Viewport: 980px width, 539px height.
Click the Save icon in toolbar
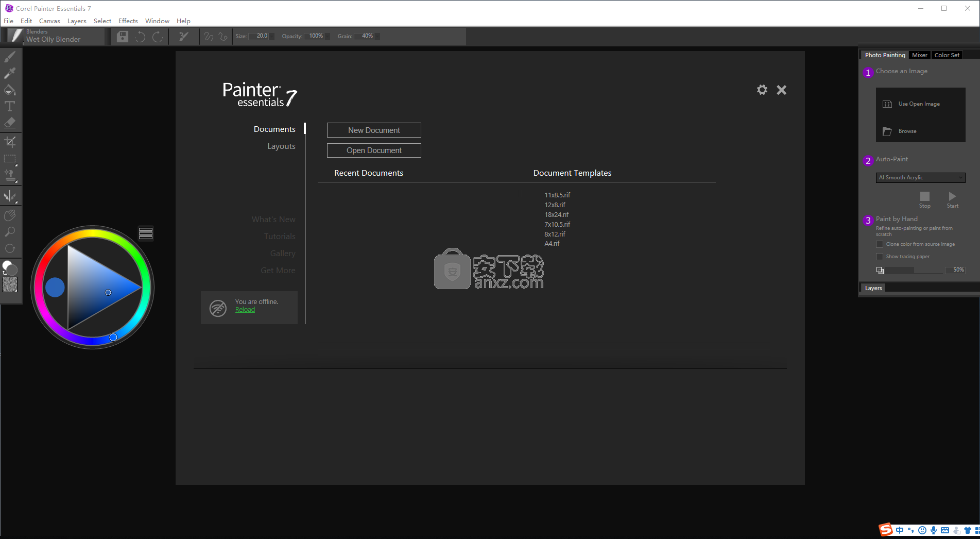[x=122, y=37]
